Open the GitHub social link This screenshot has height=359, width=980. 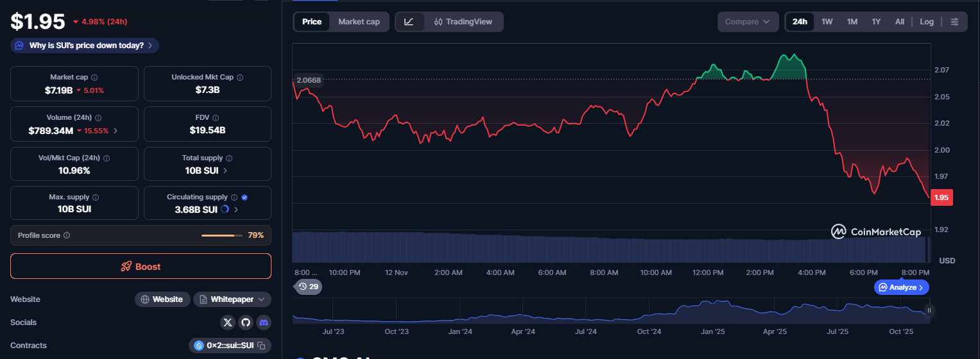pos(246,322)
